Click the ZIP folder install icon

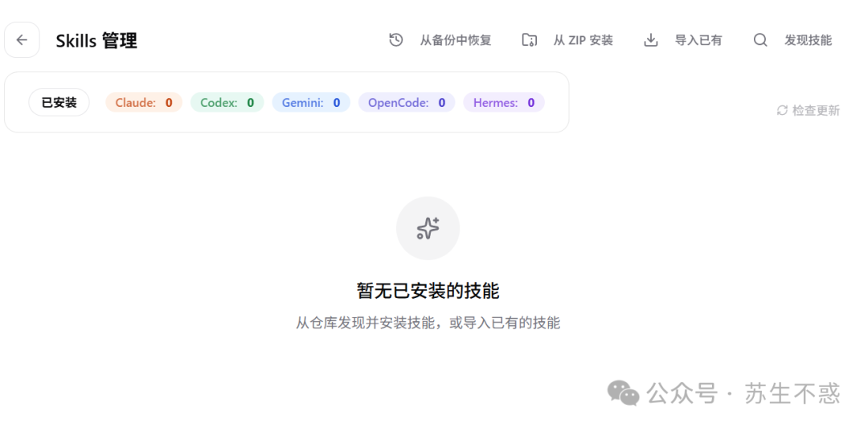coord(530,40)
